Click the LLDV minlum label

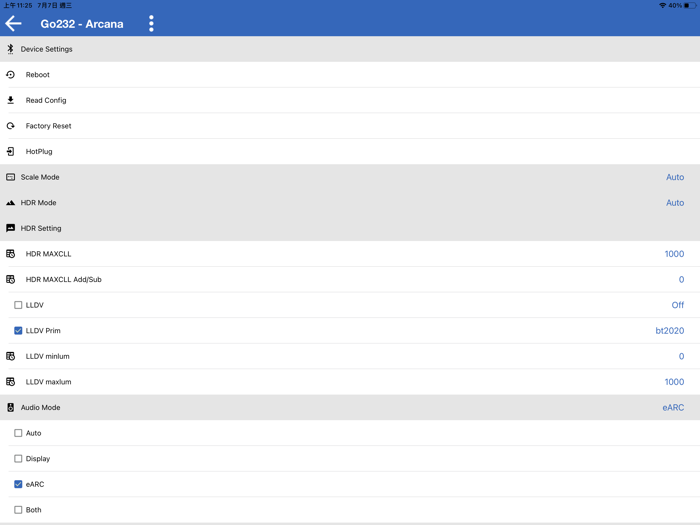[x=47, y=356]
